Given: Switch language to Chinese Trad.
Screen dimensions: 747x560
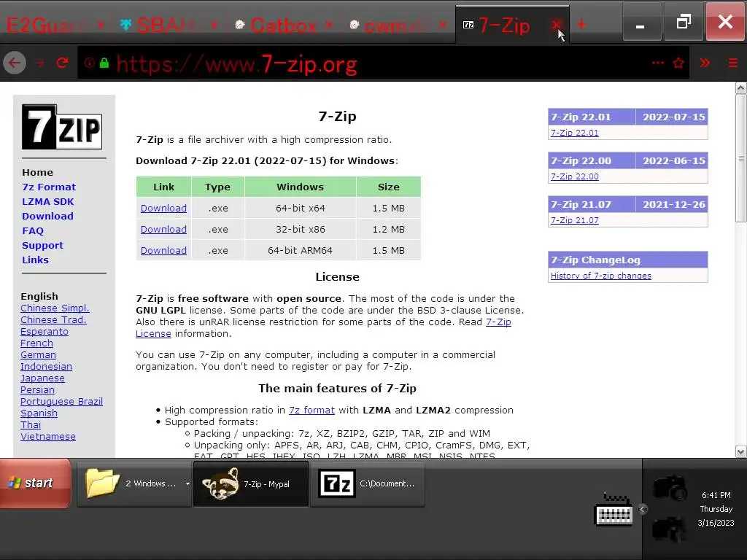Looking at the screenshot, I should [x=53, y=320].
